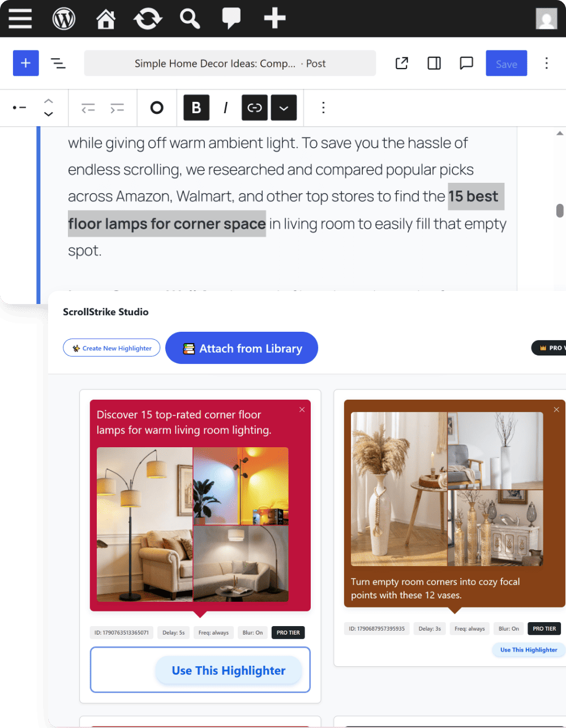Screen dimensions: 566x728
Task: Open the admin hamburger menu
Action: click(20, 18)
